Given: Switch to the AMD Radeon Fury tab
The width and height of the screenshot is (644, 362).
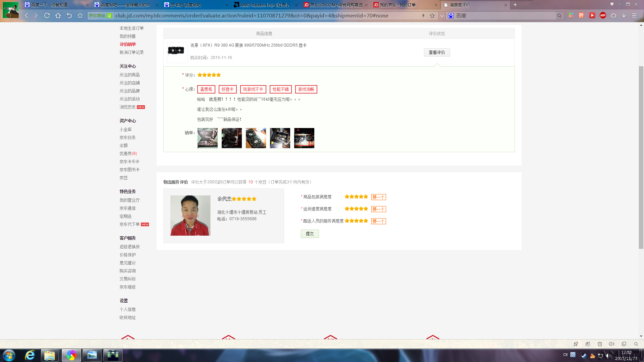Looking at the screenshot, I should click(x=265, y=5).
